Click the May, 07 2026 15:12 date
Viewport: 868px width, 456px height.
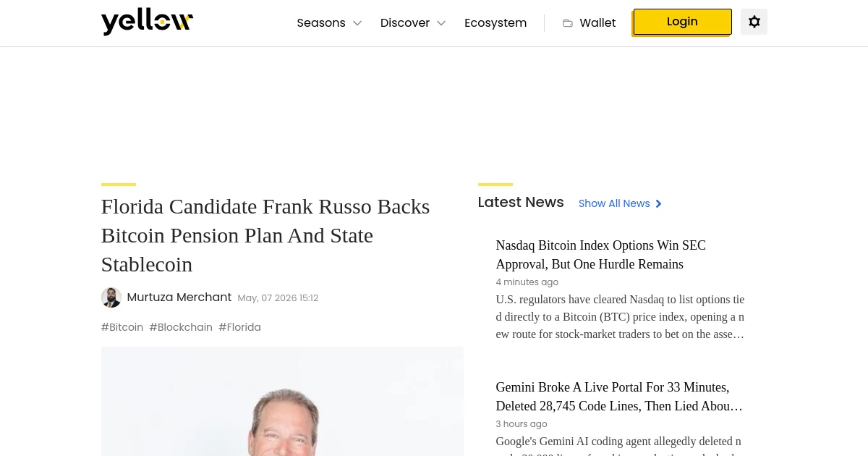click(278, 298)
